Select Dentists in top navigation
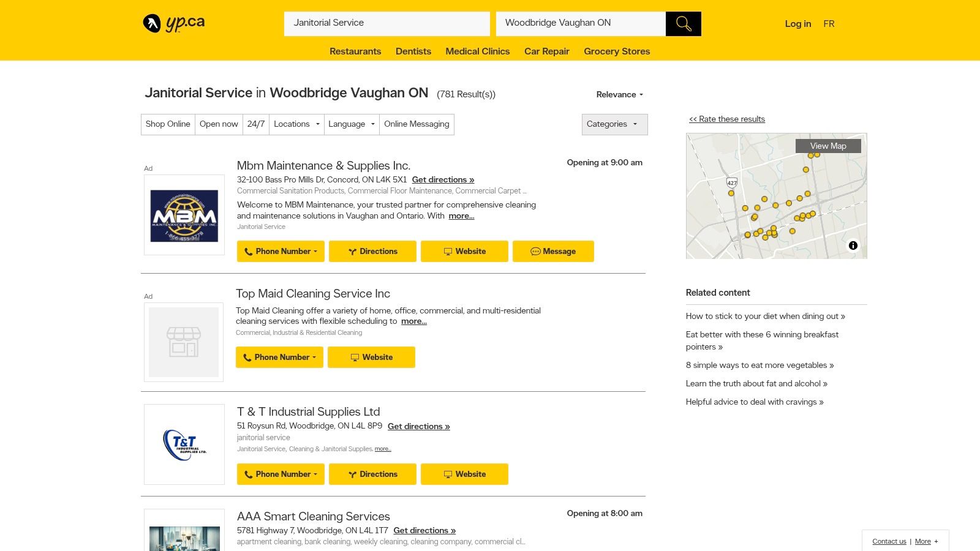Image resolution: width=980 pixels, height=551 pixels. point(413,51)
